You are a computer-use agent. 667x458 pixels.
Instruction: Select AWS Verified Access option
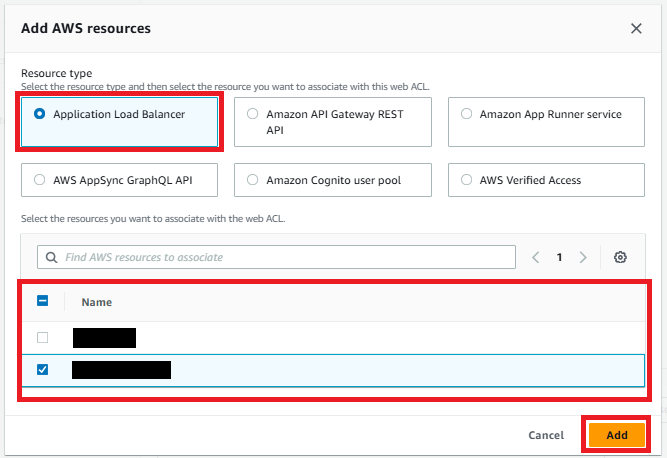click(x=546, y=180)
